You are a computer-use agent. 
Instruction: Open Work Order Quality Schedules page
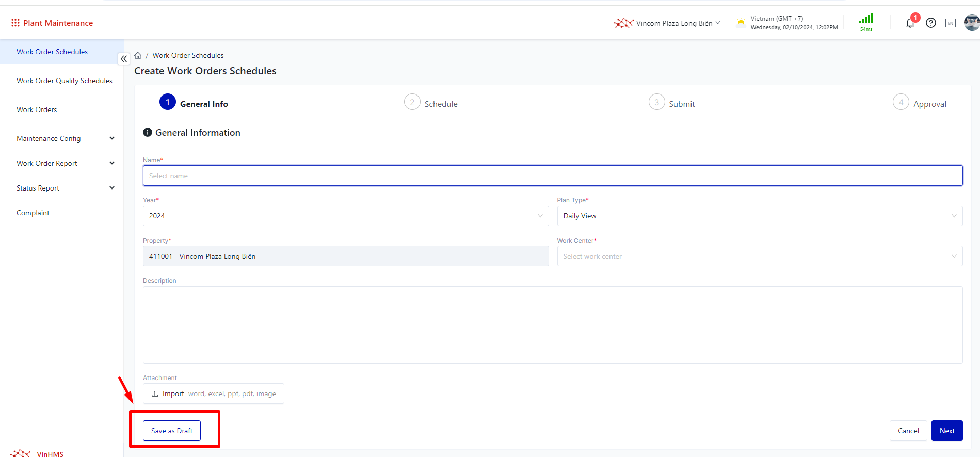point(64,81)
